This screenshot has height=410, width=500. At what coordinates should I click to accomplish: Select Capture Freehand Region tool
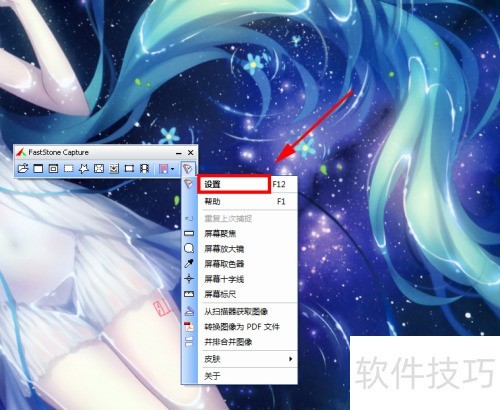click(x=84, y=168)
